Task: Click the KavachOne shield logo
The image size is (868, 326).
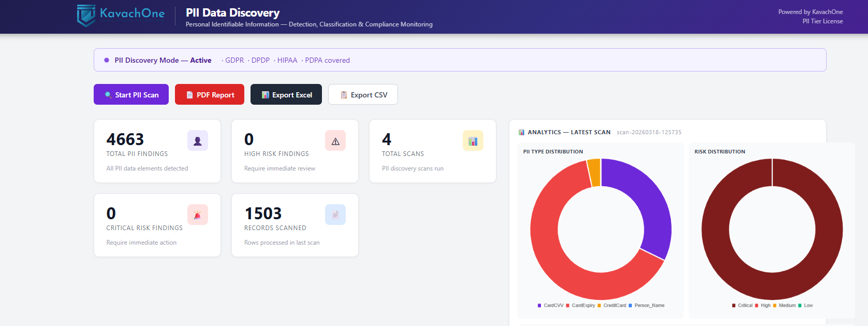Action: pos(86,16)
